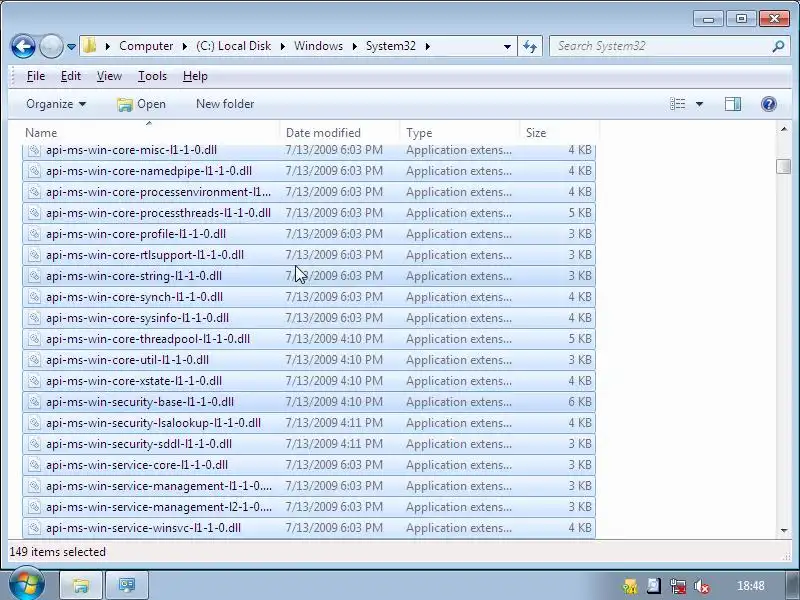This screenshot has height=600, width=800.
Task: Click the icon of api-ms-win-security-base-l1-1-0.dll
Action: [x=34, y=402]
